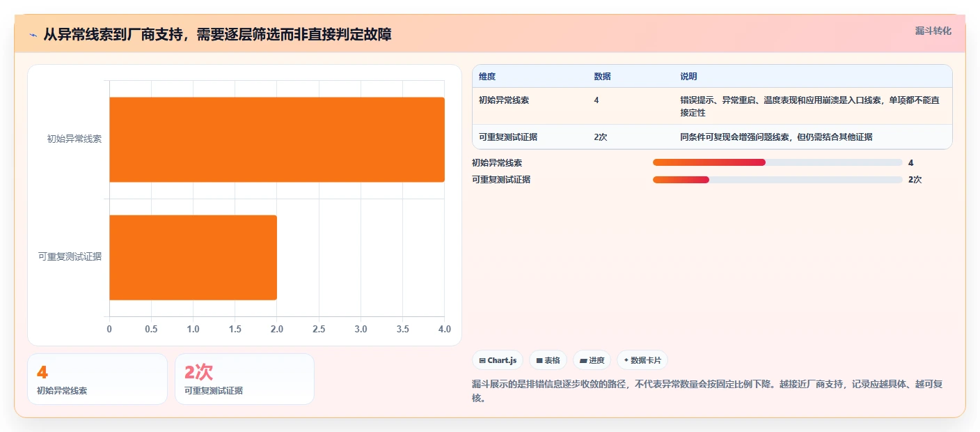Open the data card showing 4

click(x=97, y=379)
